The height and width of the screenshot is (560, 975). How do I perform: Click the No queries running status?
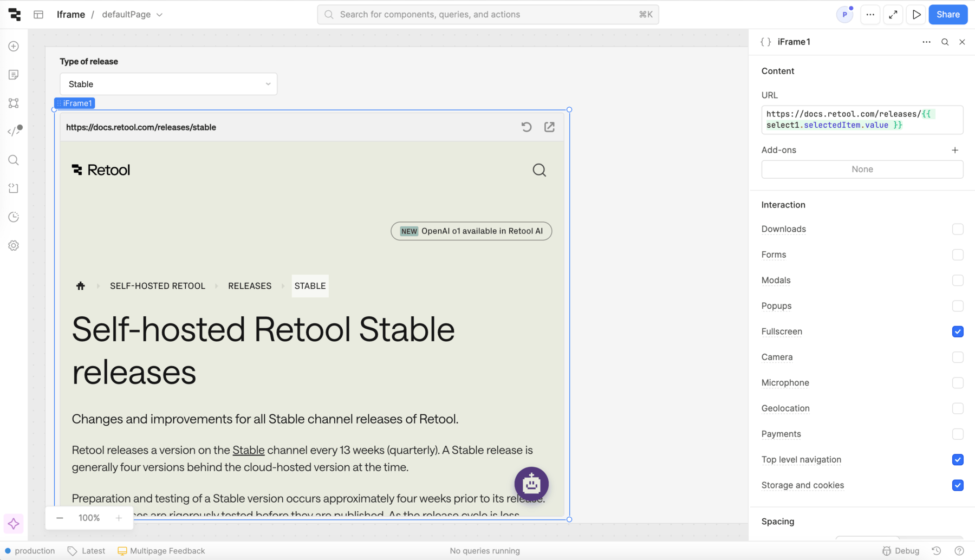pyautogui.click(x=485, y=551)
